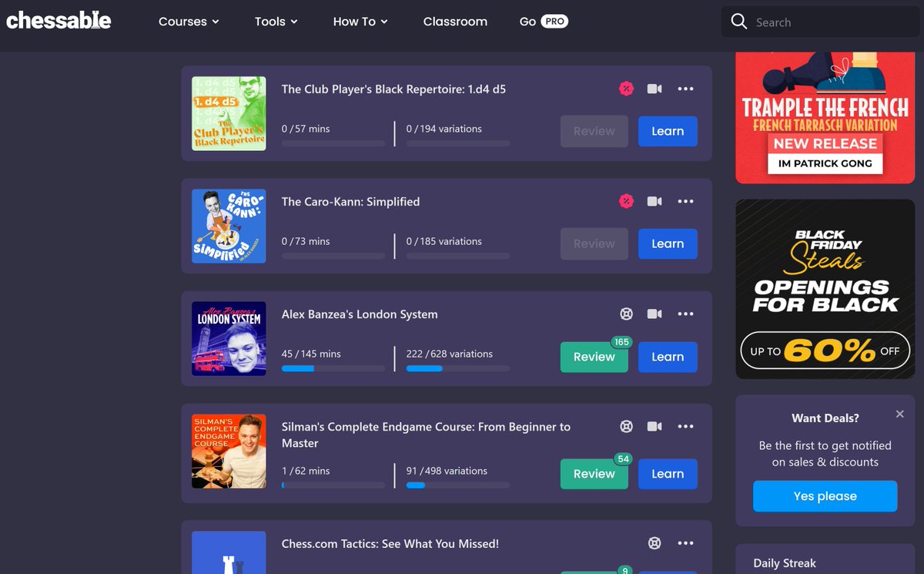Screen dimensions: 924x574
Task: Click discount badge icon on Caro-Kann: Simplified
Action: coord(626,201)
